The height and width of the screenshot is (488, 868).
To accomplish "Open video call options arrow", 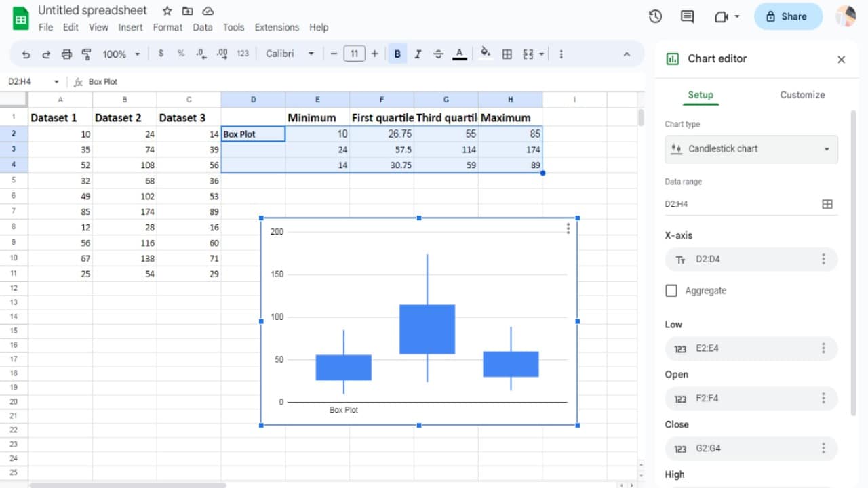I will [737, 16].
